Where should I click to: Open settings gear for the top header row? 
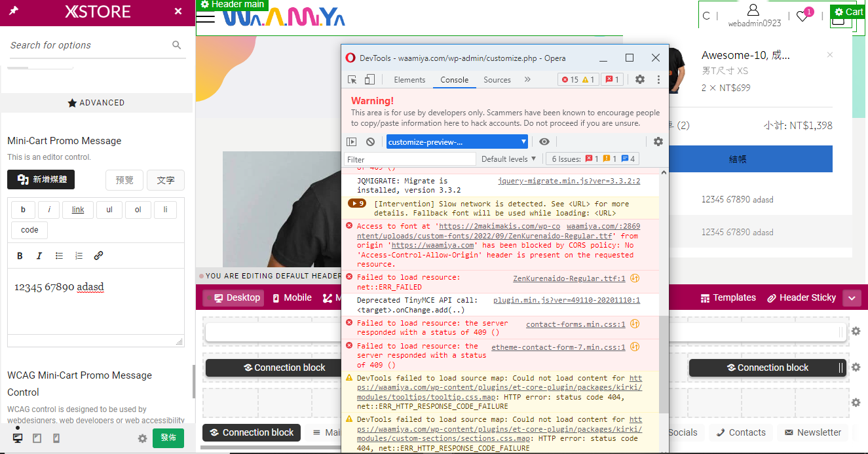(x=856, y=331)
